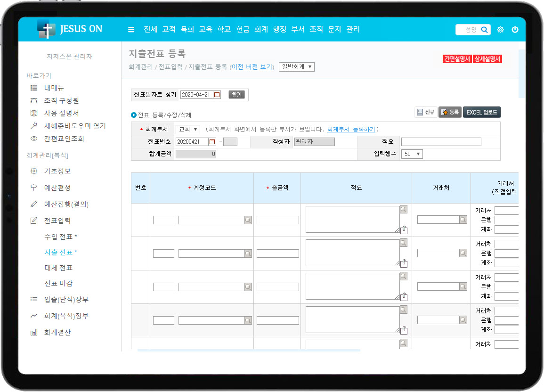Open the 회계부서 교회 dropdown

[188, 130]
